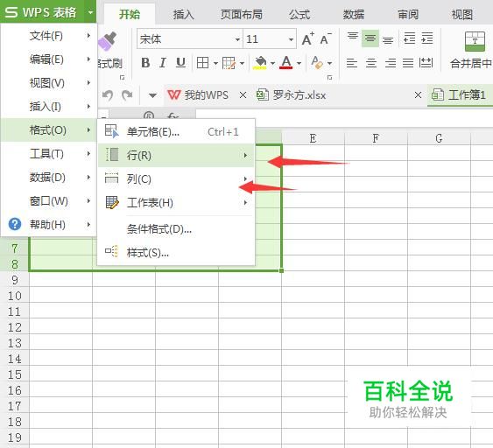Viewport: 493px width, 448px height.
Task: Click the draw border pencil icon
Action: click(229, 63)
